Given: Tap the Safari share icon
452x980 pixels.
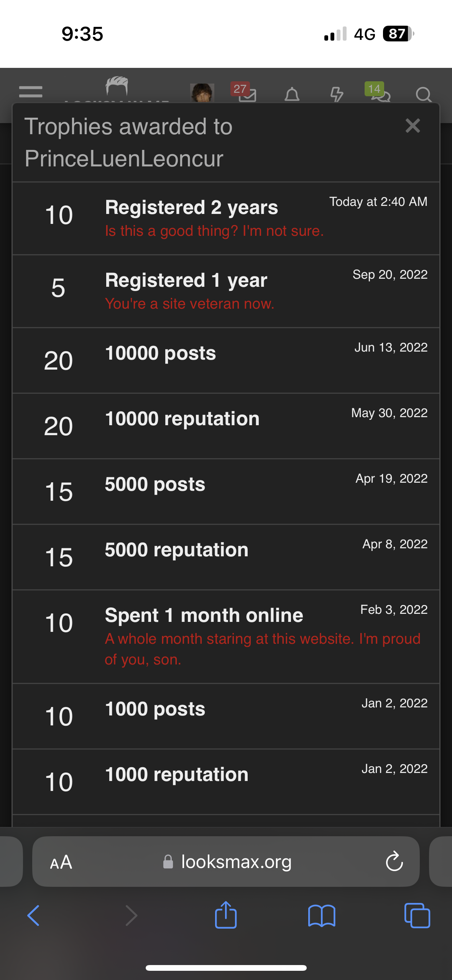Looking at the screenshot, I should [226, 914].
